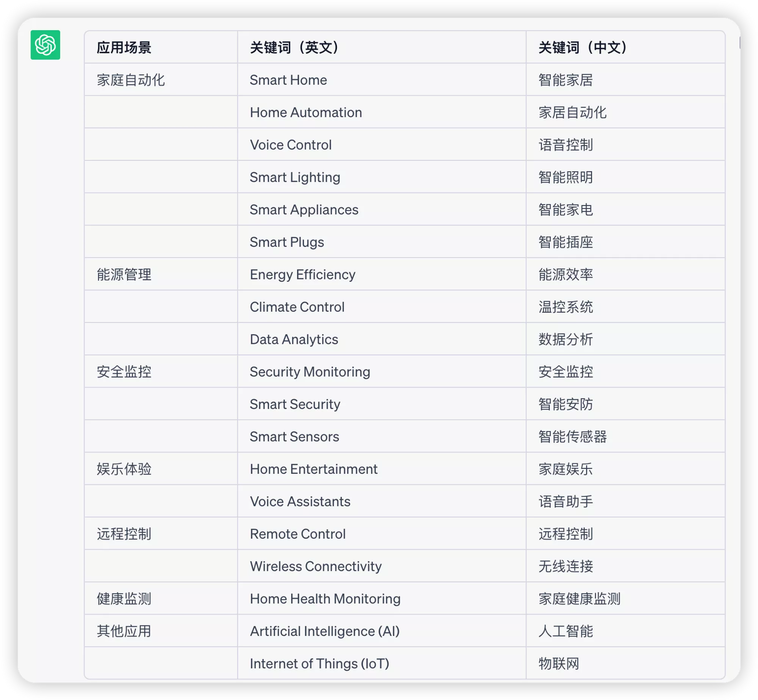758x700 pixels.
Task: Click the Voice Control keyword
Action: pyautogui.click(x=290, y=145)
